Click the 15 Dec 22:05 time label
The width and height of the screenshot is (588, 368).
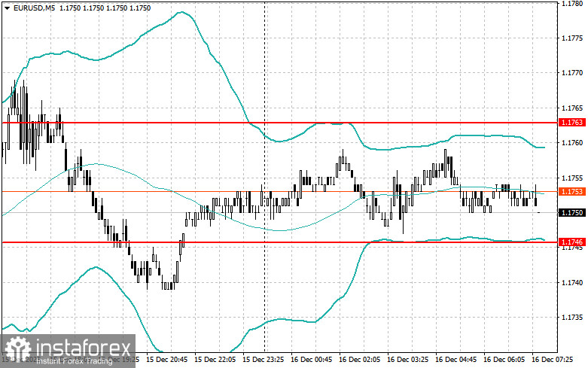[215, 360]
